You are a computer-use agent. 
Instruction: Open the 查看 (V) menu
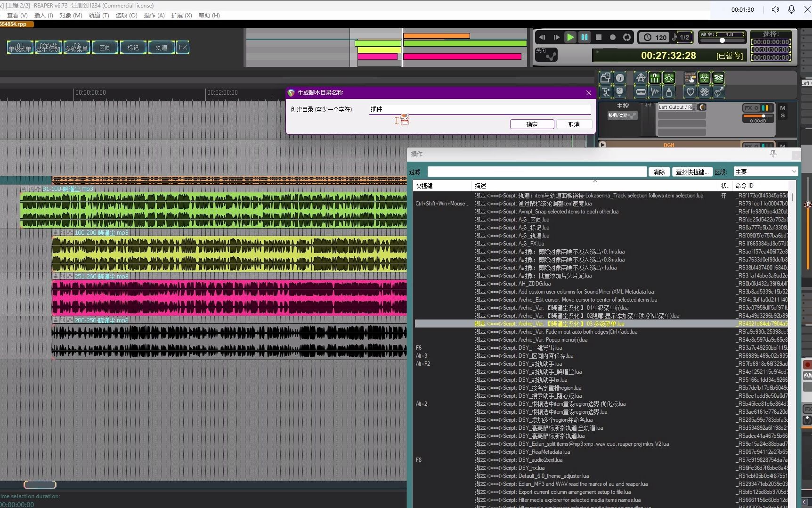pos(17,15)
